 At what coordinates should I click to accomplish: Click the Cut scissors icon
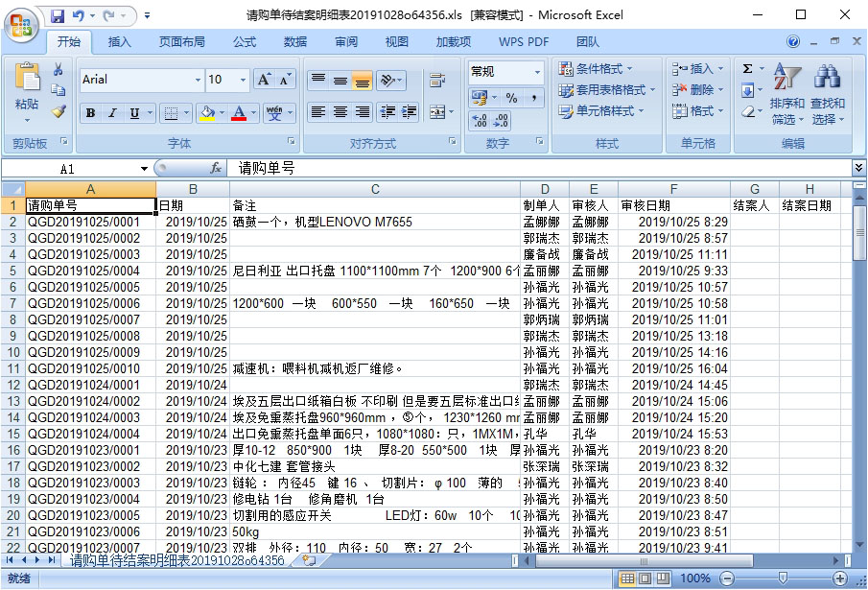59,69
